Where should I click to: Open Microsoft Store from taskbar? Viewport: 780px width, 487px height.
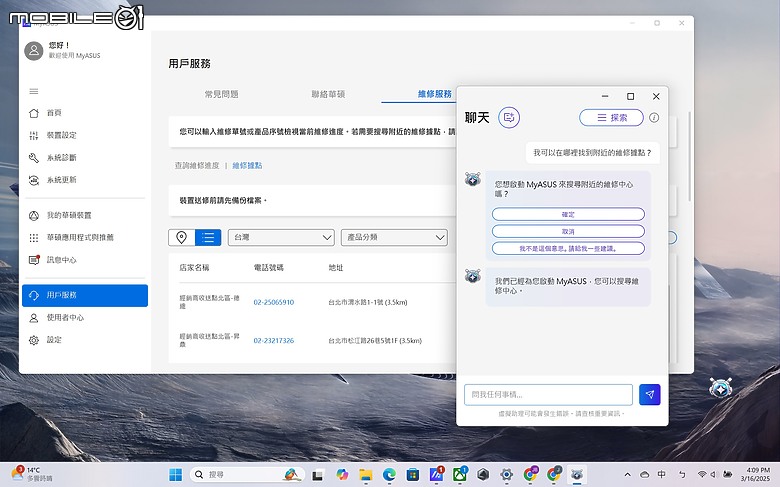(412, 475)
